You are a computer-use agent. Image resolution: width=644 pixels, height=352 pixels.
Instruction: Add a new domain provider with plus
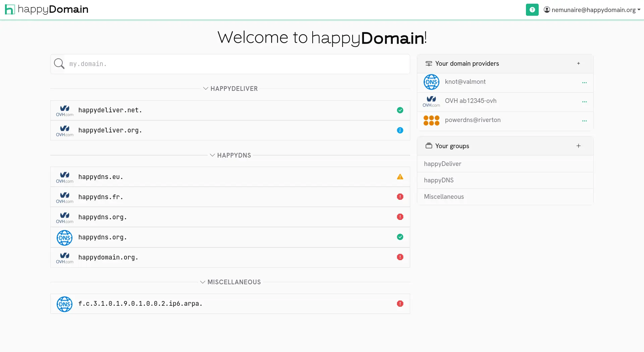point(578,63)
